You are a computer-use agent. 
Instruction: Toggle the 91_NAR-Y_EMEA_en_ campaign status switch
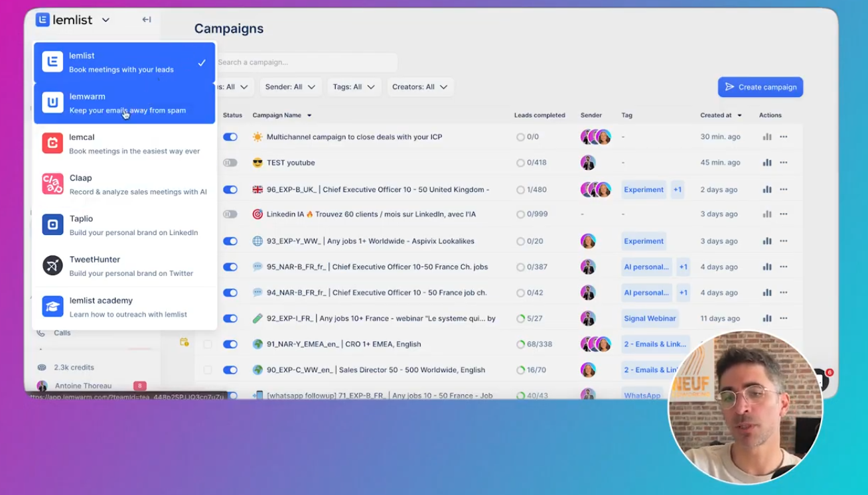click(x=230, y=344)
